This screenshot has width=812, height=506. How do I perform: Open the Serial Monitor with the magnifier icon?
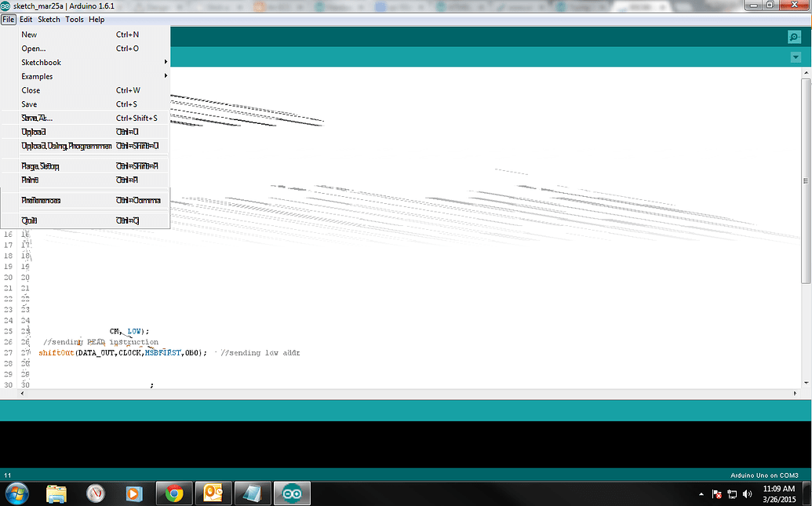pos(792,36)
